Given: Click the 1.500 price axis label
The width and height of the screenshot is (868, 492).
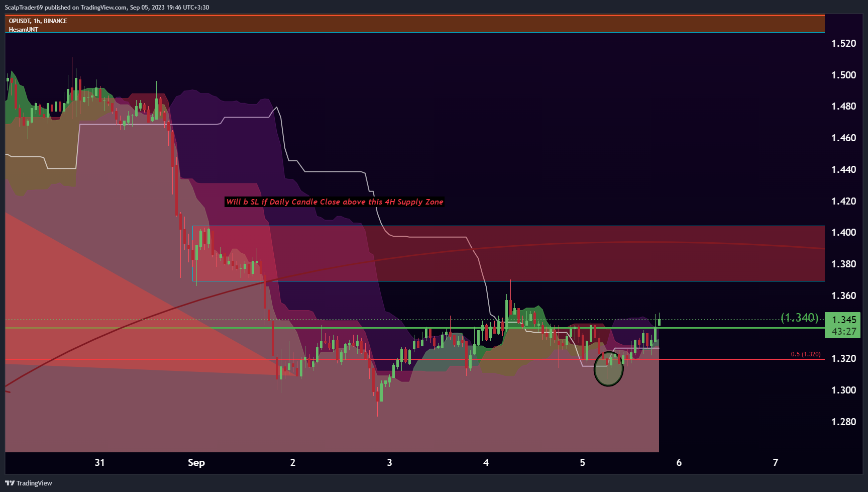Looking at the screenshot, I should [x=844, y=75].
